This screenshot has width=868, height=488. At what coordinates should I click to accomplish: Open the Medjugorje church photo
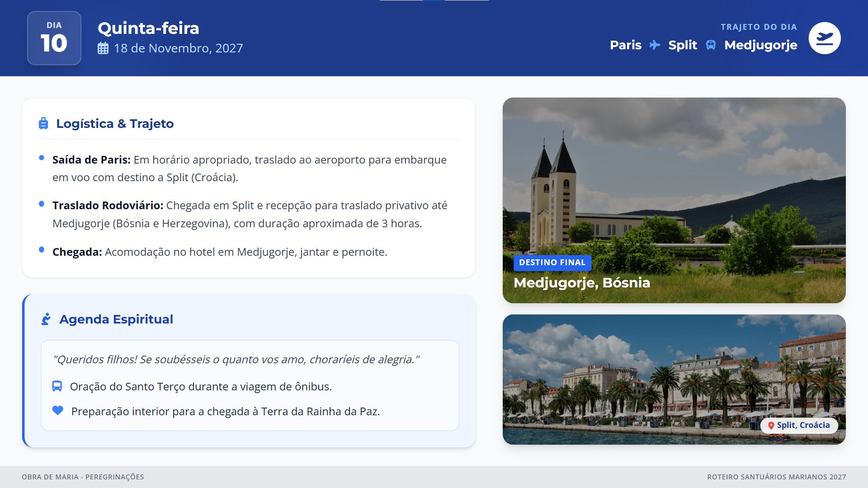[674, 181]
